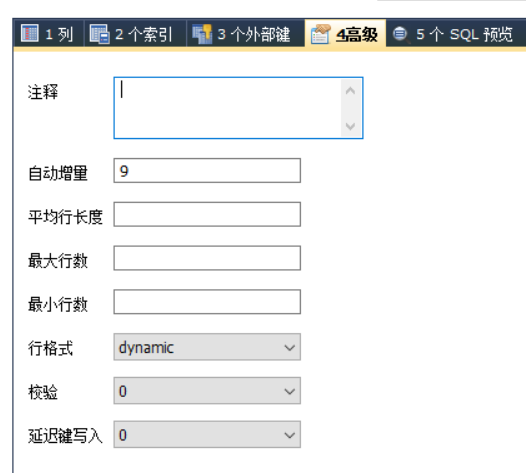Select the 4 高级 tab
This screenshot has height=473, width=526.
(345, 33)
